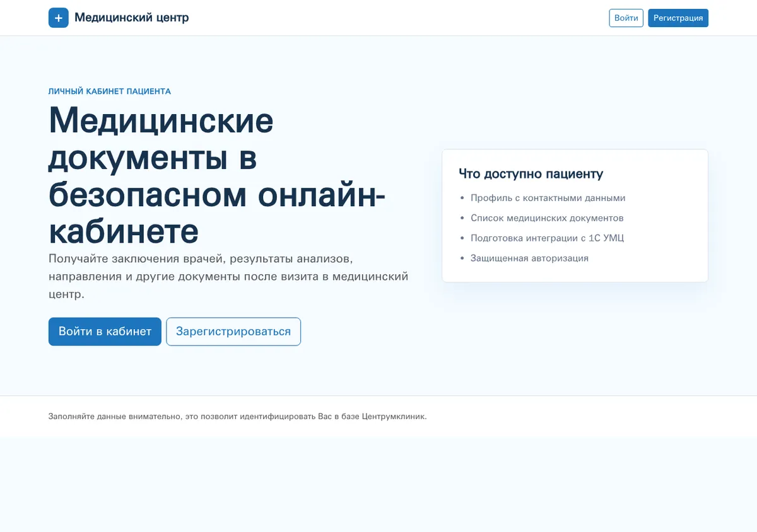The height and width of the screenshot is (532, 757).
Task: Click the bullet beside Список медицинских документов
Action: 462,218
